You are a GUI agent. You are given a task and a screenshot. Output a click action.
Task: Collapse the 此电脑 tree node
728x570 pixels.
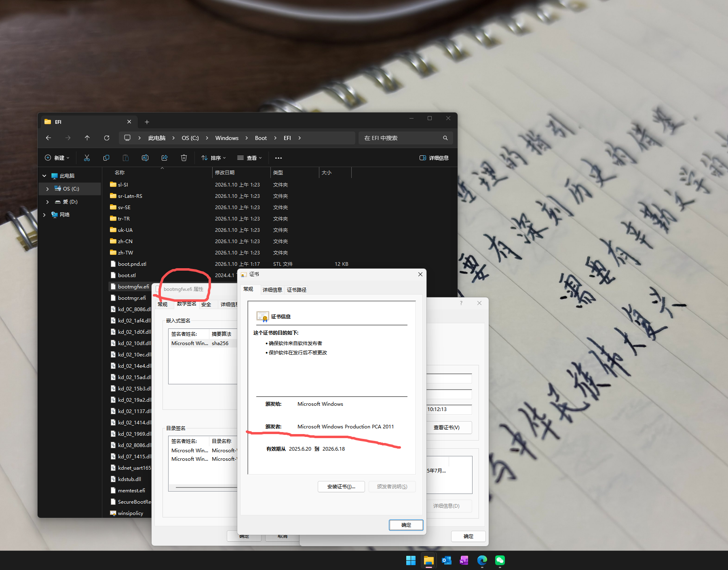point(44,176)
